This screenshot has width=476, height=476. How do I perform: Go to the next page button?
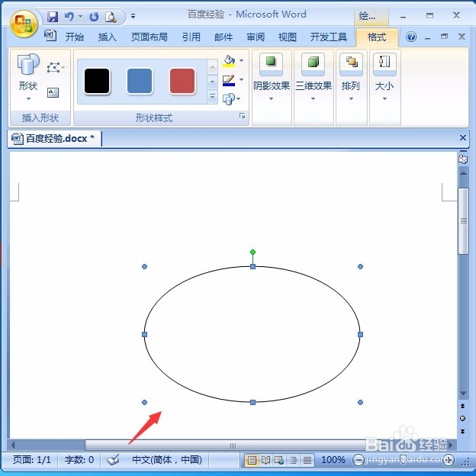pyautogui.click(x=462, y=432)
